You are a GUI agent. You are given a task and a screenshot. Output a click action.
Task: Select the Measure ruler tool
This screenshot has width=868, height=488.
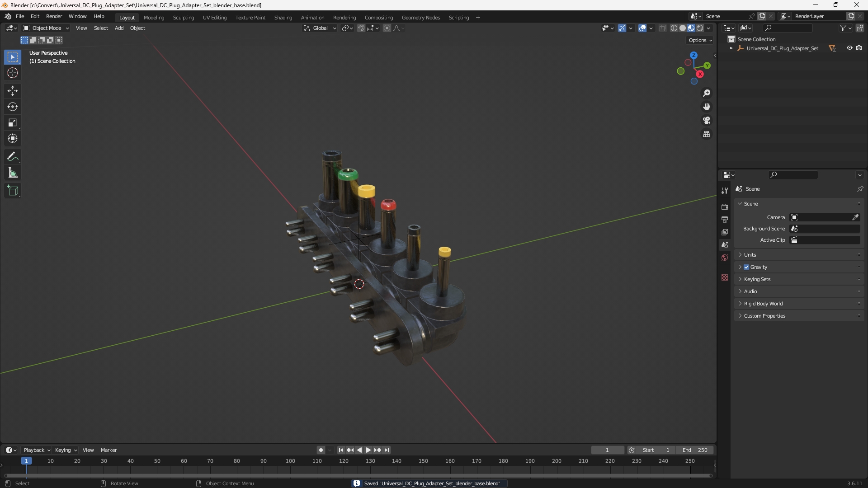[13, 173]
